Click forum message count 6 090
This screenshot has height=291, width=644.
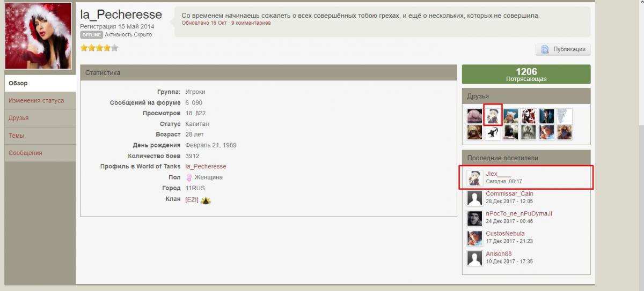[194, 102]
